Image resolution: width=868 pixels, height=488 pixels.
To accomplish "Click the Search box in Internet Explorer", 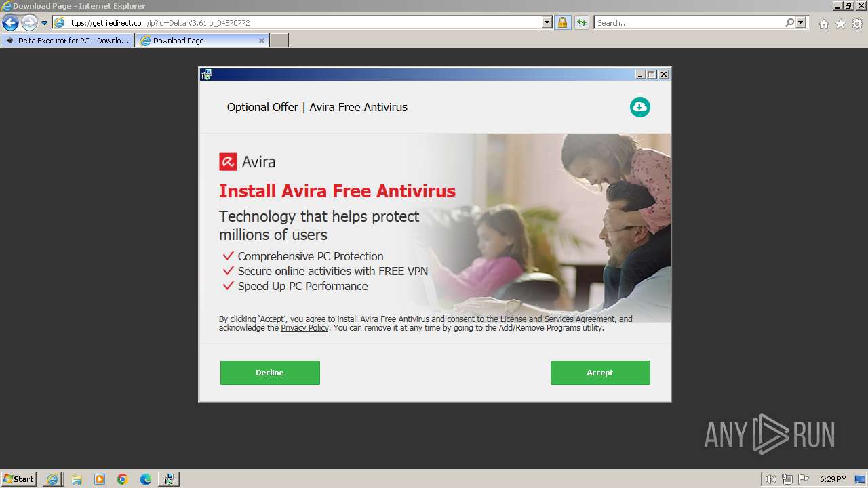I will 689,23.
